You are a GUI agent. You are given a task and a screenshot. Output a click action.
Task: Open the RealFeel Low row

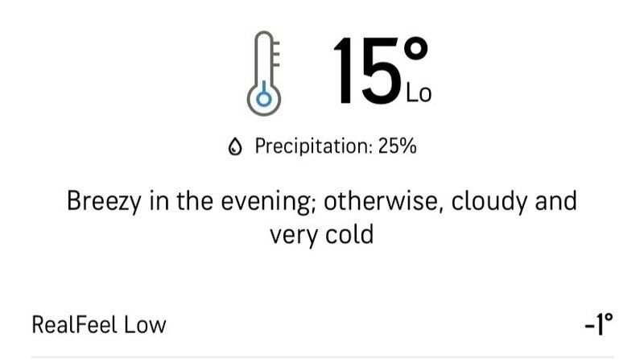pyautogui.click(x=322, y=325)
